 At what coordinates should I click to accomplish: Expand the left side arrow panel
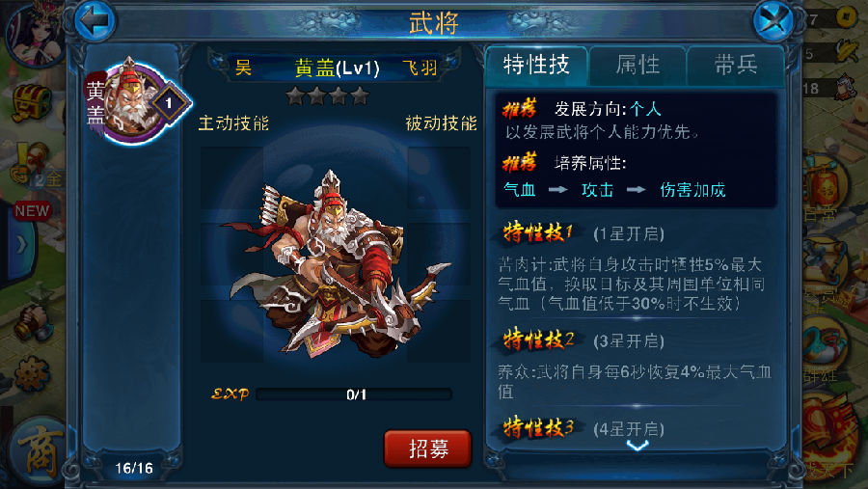pyautogui.click(x=21, y=244)
